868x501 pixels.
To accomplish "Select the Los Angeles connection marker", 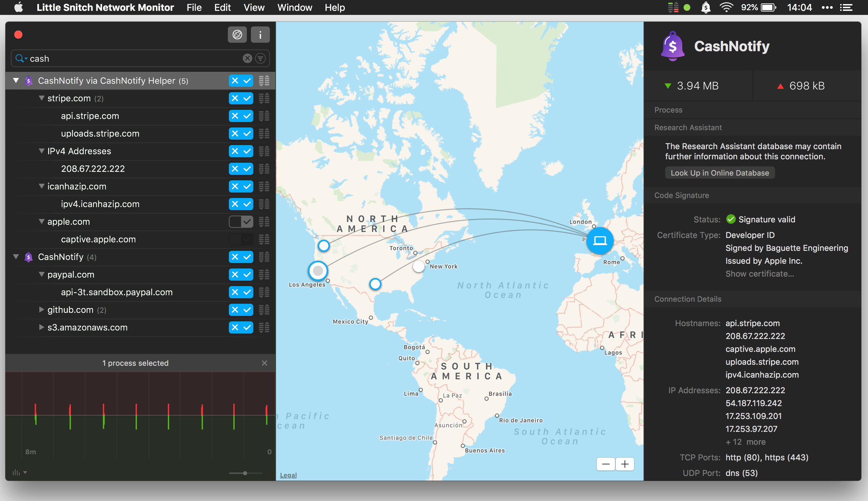I will [318, 271].
